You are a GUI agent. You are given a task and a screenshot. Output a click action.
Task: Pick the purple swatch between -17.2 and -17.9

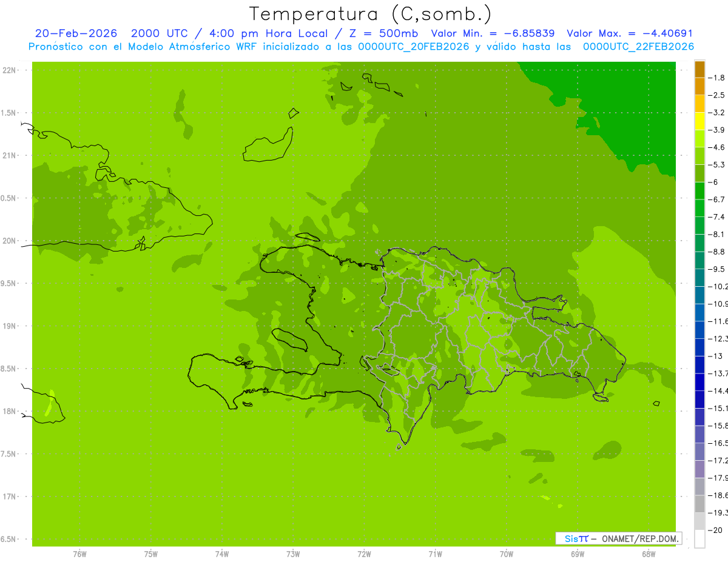699,469
